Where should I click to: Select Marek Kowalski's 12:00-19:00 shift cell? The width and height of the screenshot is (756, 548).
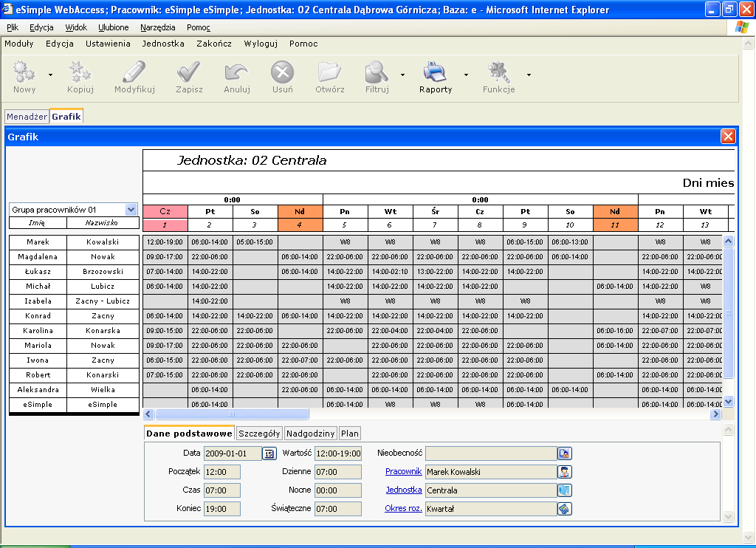[x=165, y=242]
